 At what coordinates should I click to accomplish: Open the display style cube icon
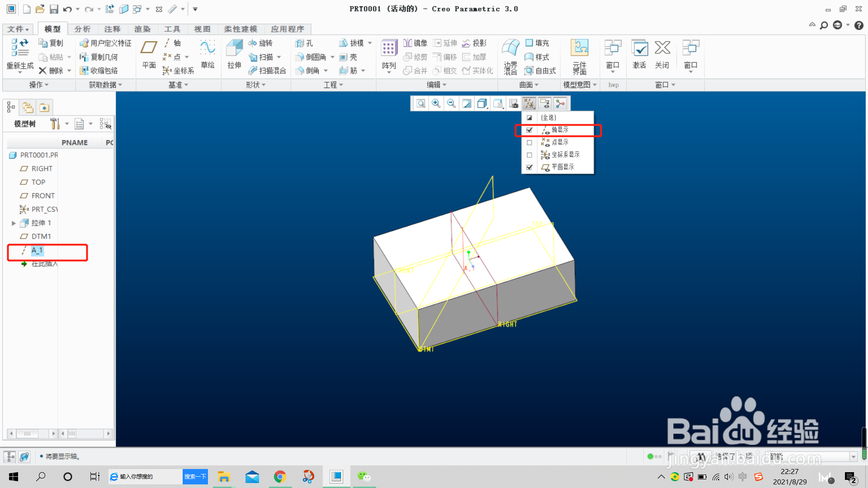[482, 104]
